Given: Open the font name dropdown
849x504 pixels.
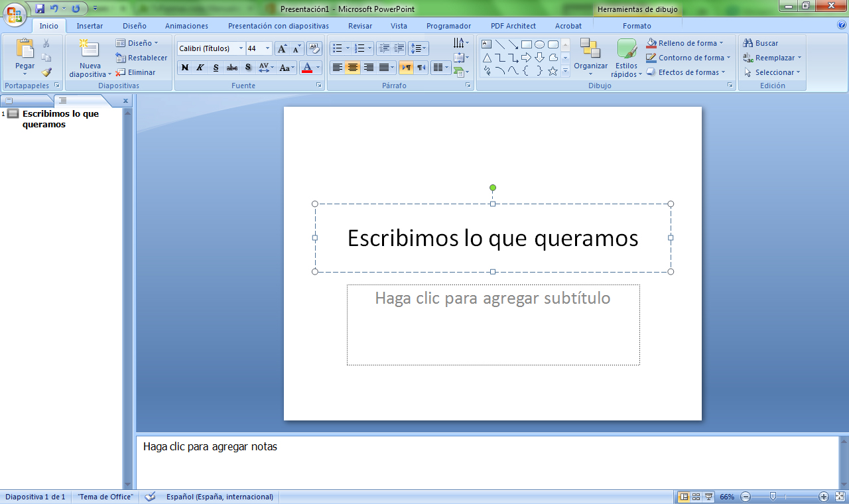Looking at the screenshot, I should [241, 48].
